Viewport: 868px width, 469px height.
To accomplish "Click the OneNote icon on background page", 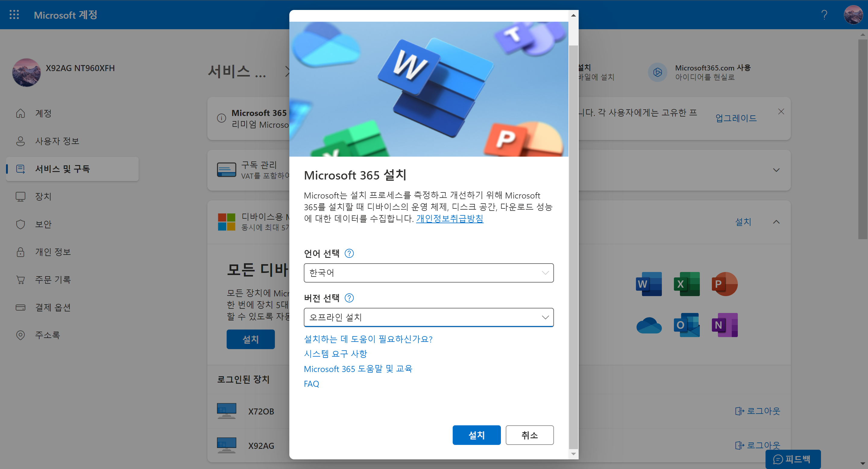I will 725,325.
